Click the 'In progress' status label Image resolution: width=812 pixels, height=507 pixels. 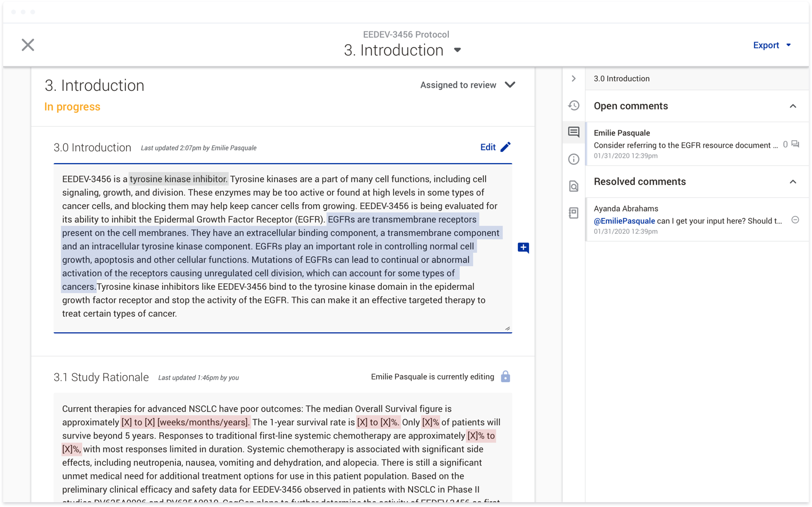coord(72,107)
